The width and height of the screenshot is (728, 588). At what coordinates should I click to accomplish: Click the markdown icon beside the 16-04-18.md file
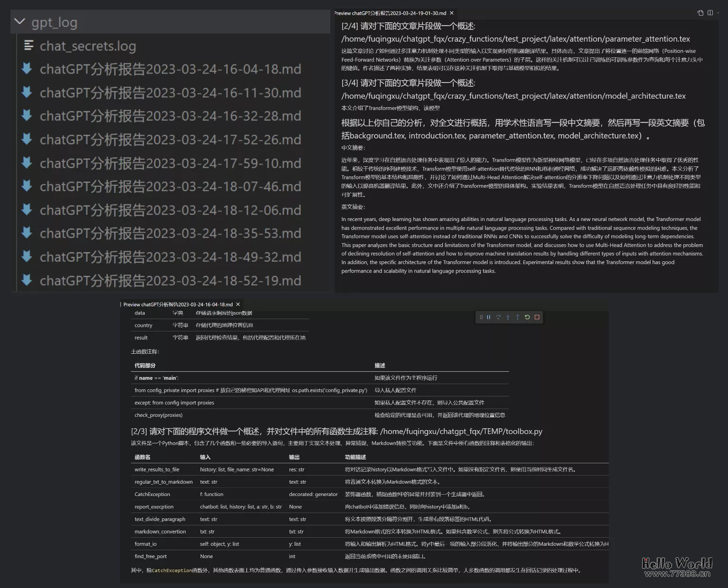[x=27, y=68]
